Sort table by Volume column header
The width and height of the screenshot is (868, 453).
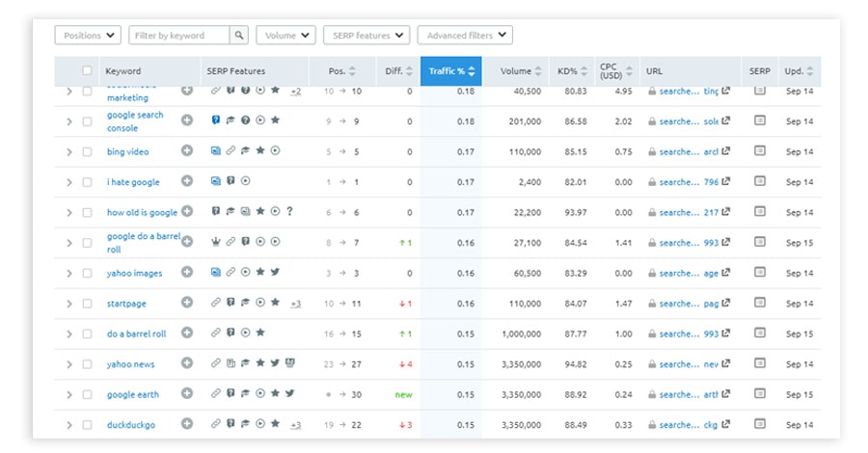tap(521, 71)
